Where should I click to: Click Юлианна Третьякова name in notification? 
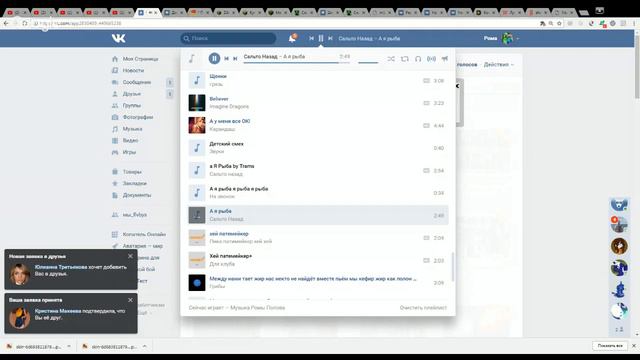click(x=61, y=267)
